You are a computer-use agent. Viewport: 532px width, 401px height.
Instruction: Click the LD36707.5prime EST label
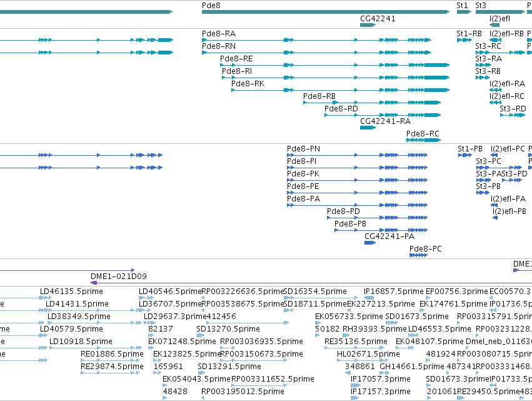click(x=170, y=304)
